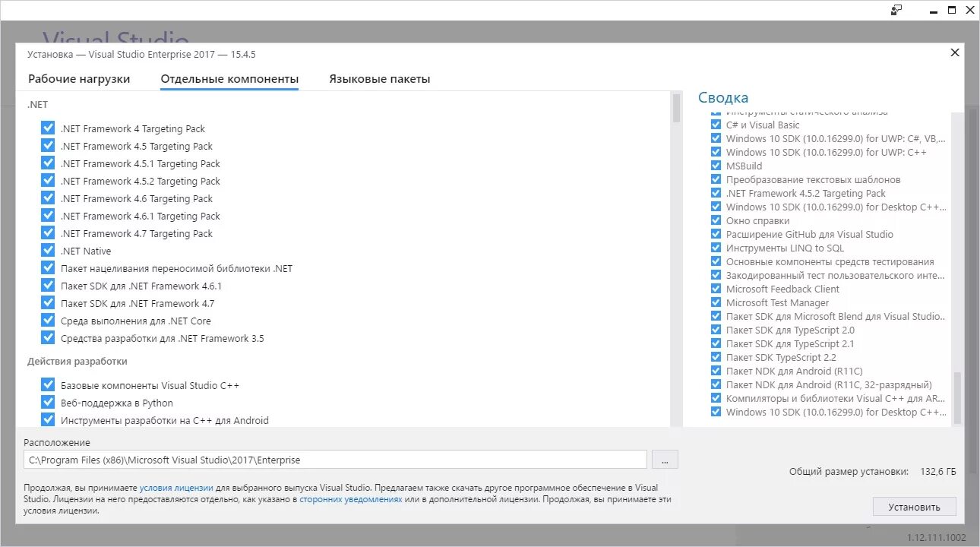Uncheck Пакет SDK TypeScript 2.2

click(716, 357)
